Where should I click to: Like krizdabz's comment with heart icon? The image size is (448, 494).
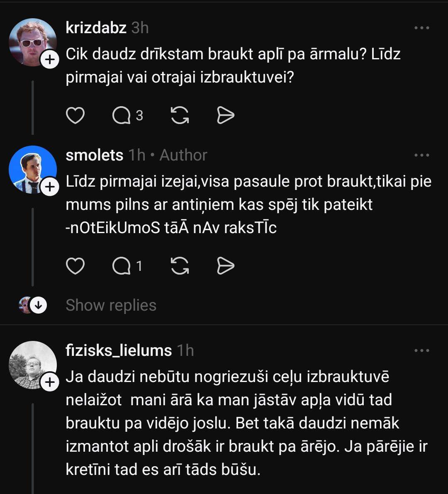click(75, 116)
